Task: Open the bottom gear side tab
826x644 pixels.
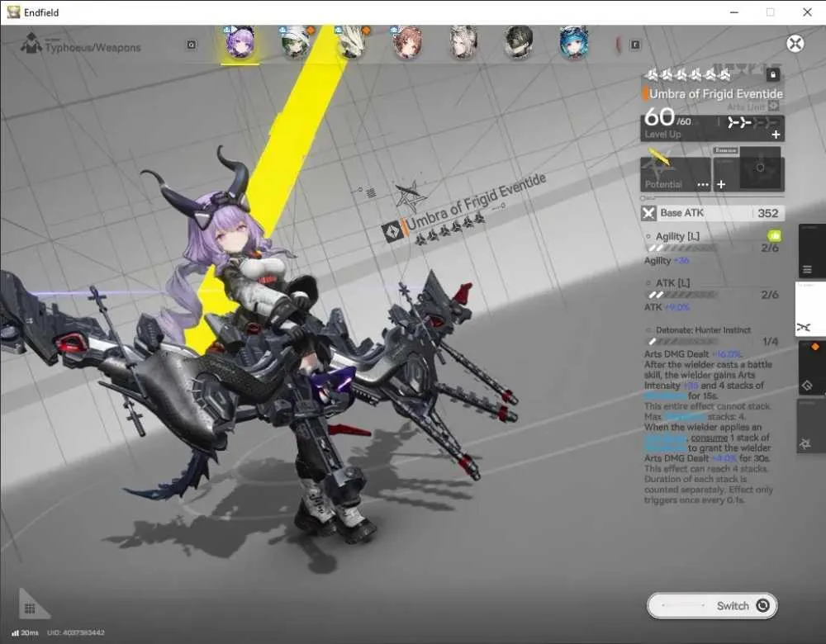Action: 811,426
